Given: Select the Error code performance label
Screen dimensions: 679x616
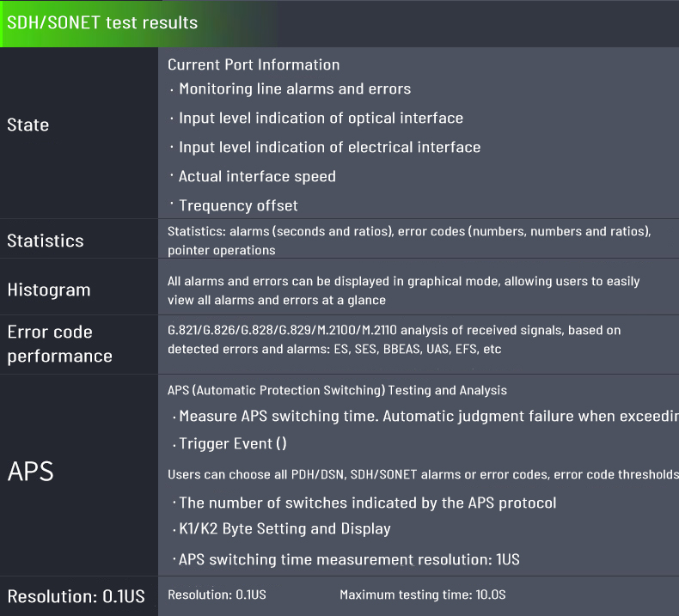Looking at the screenshot, I should (59, 344).
